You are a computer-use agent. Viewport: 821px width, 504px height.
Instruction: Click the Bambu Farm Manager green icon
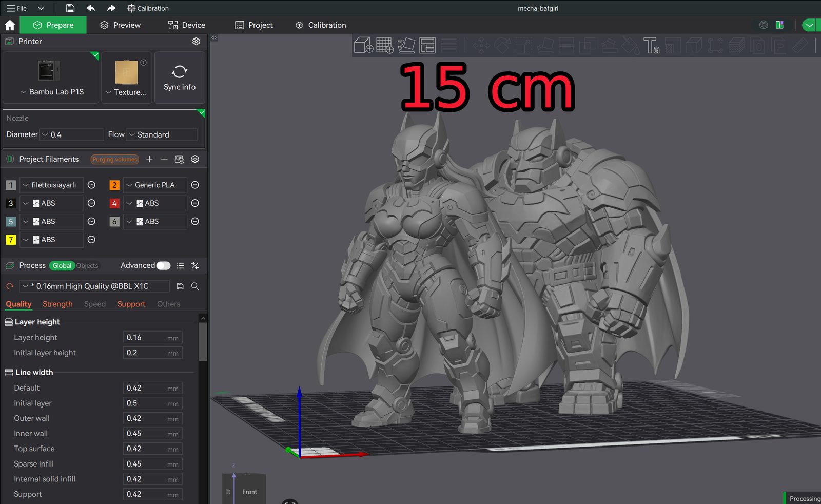779,25
